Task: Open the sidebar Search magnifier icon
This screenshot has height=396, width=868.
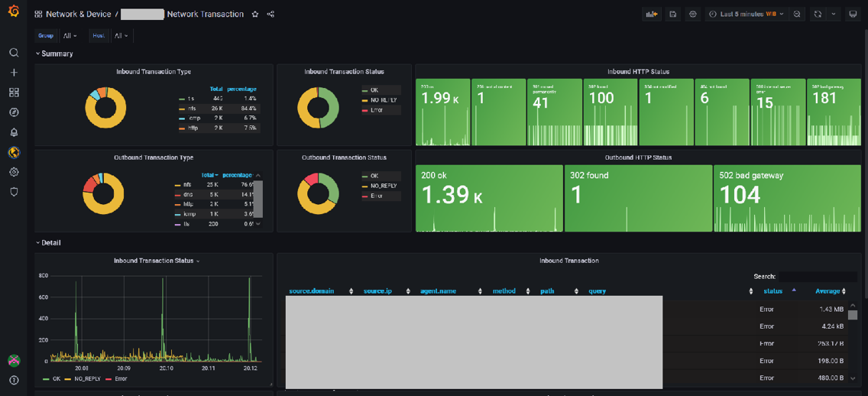Action: coord(14,53)
